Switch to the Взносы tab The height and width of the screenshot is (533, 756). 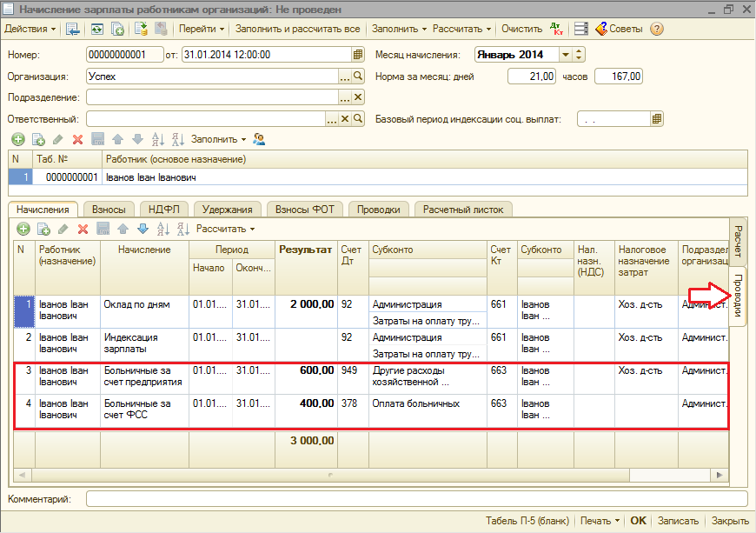pyautogui.click(x=109, y=210)
